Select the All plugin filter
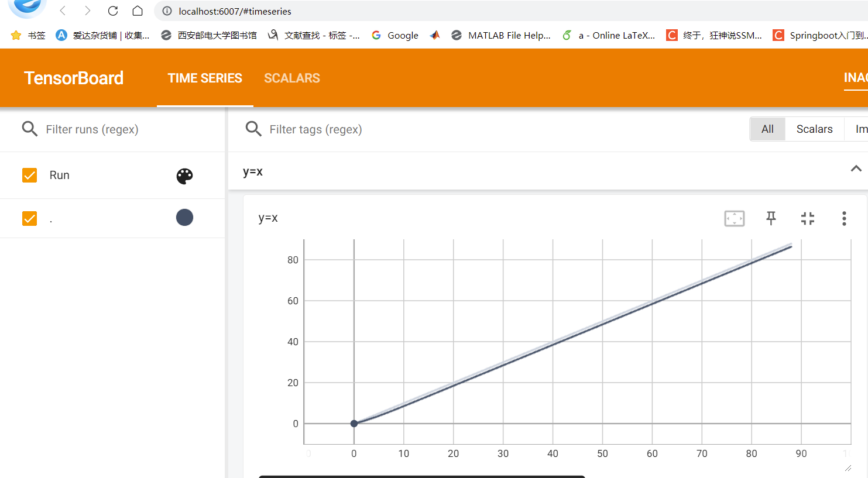868x478 pixels. [x=767, y=129]
